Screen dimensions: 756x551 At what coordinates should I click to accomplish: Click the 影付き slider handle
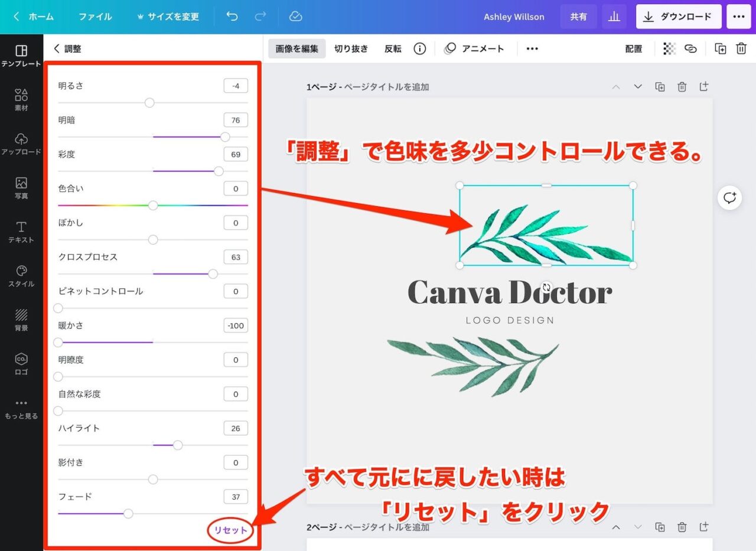[x=153, y=480]
